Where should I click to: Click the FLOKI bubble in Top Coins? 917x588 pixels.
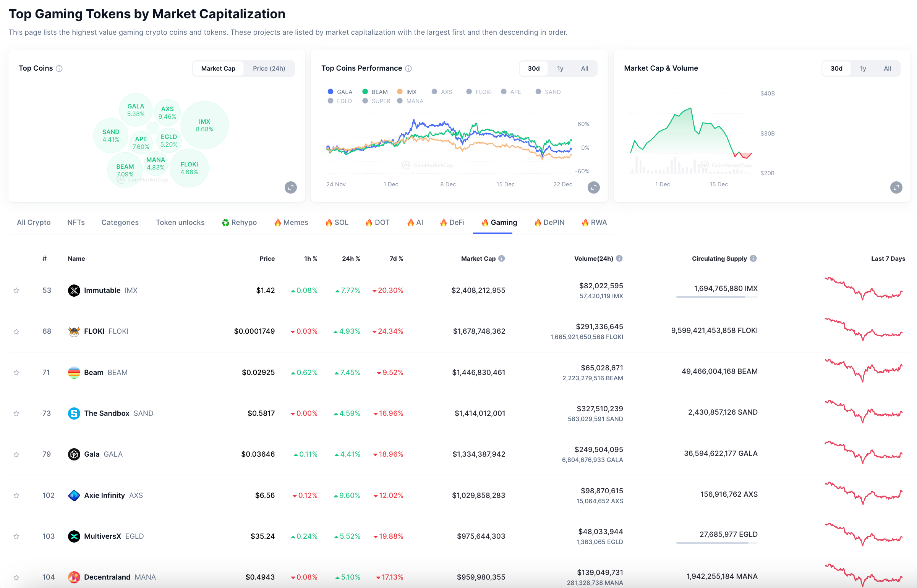tap(189, 168)
